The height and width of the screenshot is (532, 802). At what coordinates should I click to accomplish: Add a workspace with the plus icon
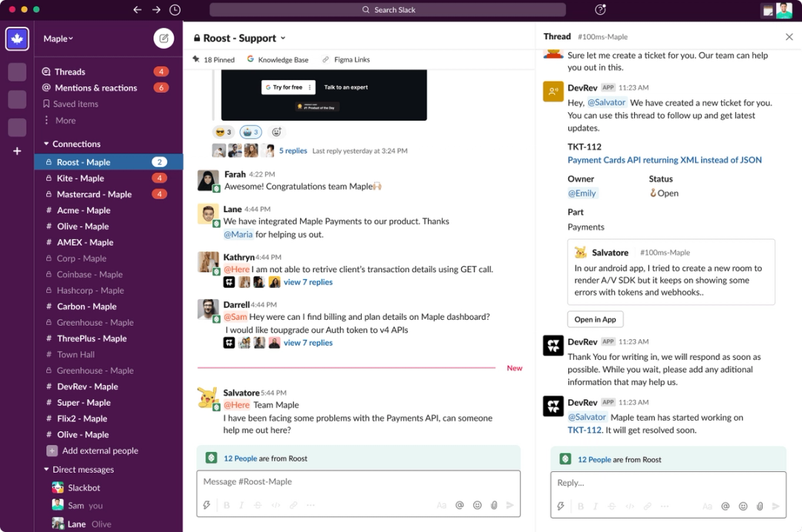pos(17,151)
